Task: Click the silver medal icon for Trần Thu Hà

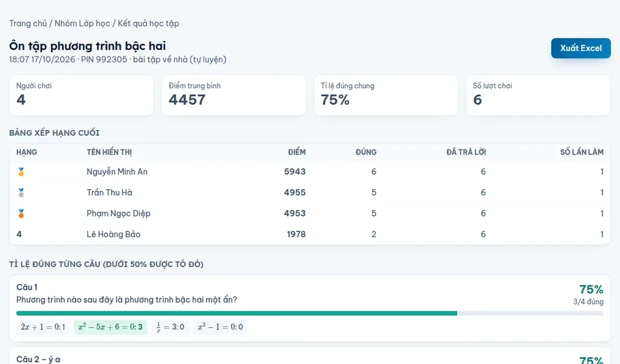Action: (x=21, y=193)
